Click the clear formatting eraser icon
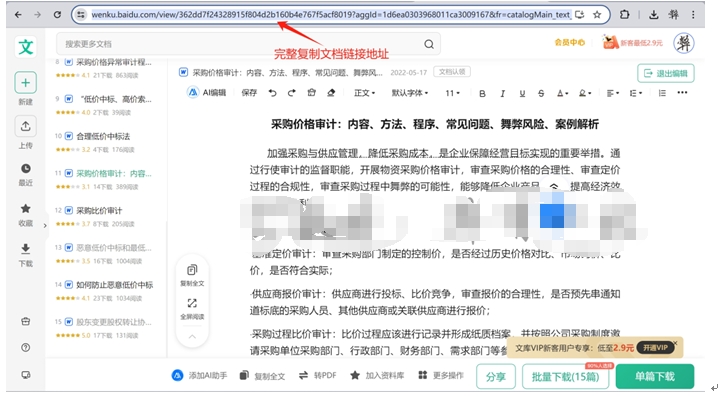 point(331,93)
